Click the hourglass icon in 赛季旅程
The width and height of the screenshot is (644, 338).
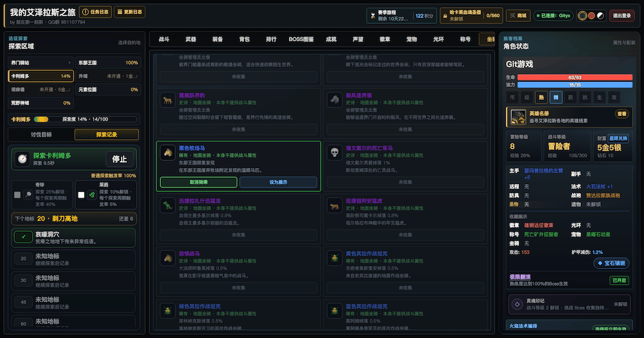373,15
